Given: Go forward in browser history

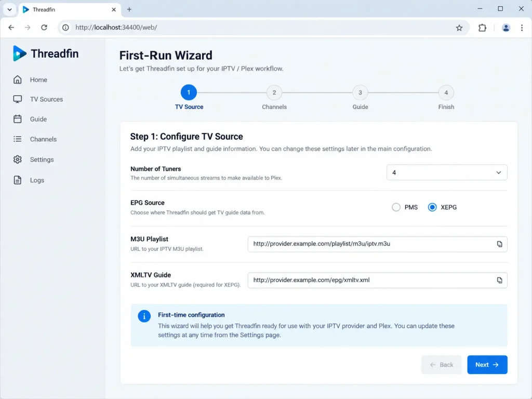Looking at the screenshot, I should [x=28, y=28].
